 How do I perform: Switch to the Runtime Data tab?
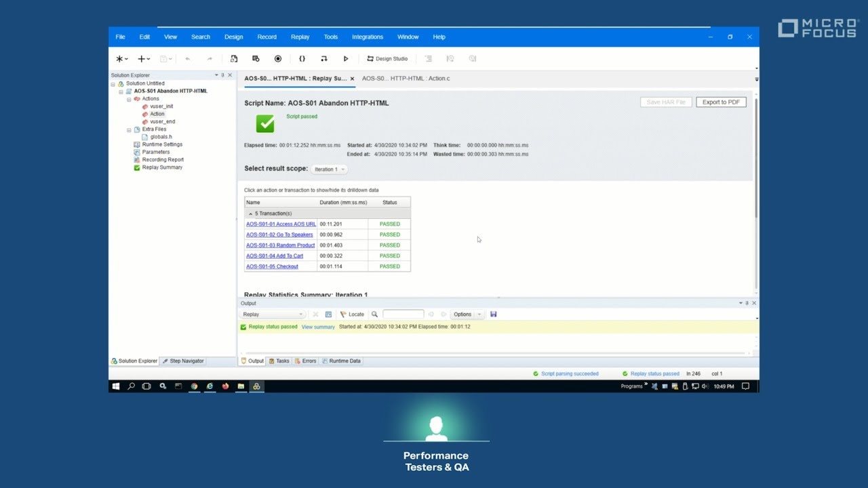point(341,361)
